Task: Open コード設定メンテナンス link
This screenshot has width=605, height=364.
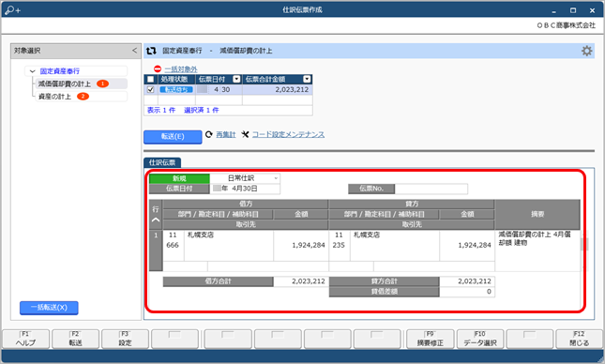Action: tap(288, 134)
